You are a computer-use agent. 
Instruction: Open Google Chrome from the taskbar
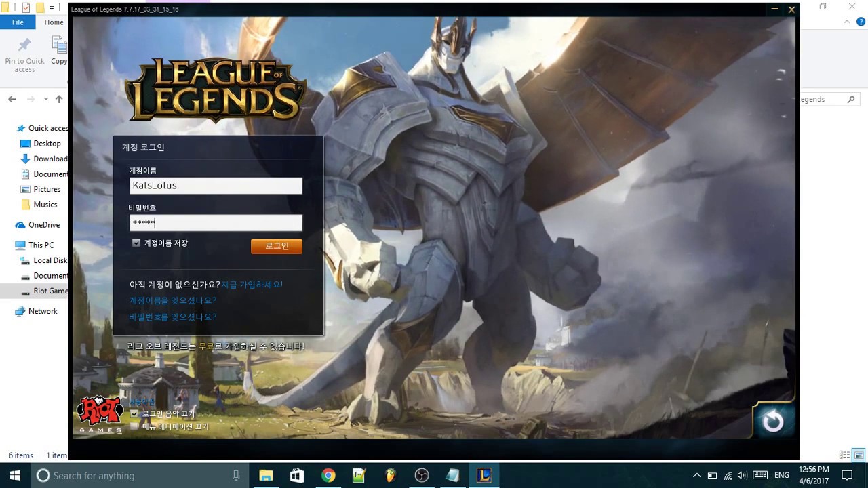pyautogui.click(x=328, y=475)
